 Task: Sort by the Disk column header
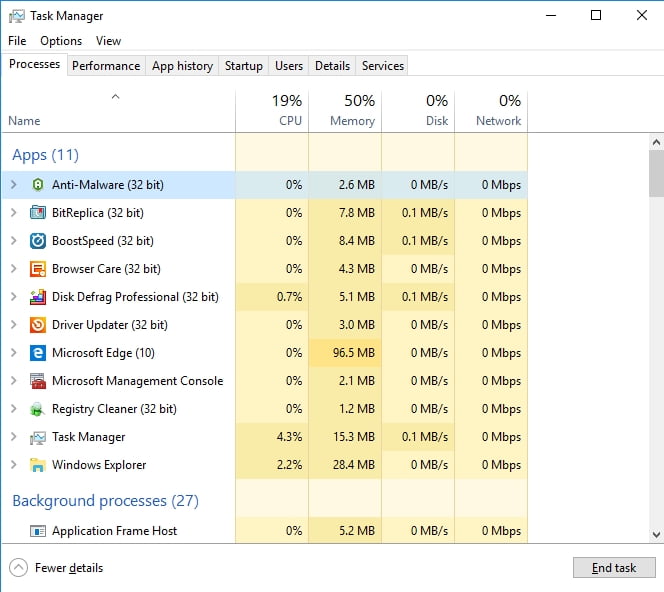pyautogui.click(x=418, y=111)
